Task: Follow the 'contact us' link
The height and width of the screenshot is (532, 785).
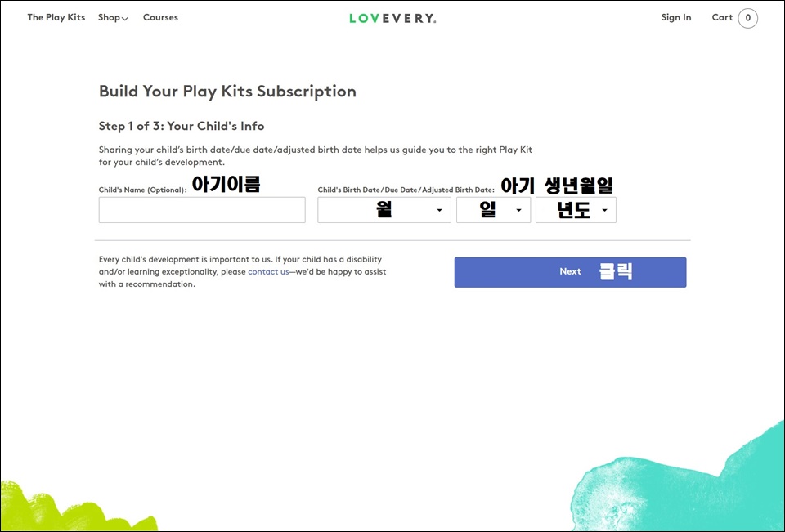Action: pos(268,272)
